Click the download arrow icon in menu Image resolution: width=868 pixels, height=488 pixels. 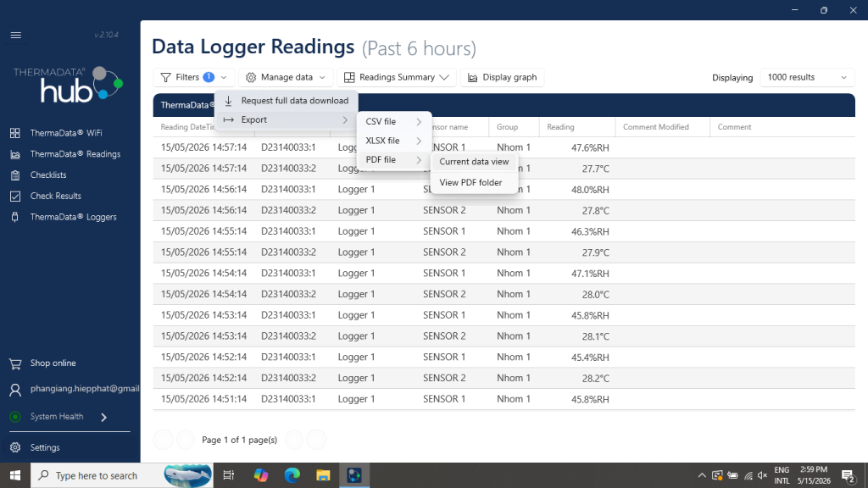[x=228, y=101]
